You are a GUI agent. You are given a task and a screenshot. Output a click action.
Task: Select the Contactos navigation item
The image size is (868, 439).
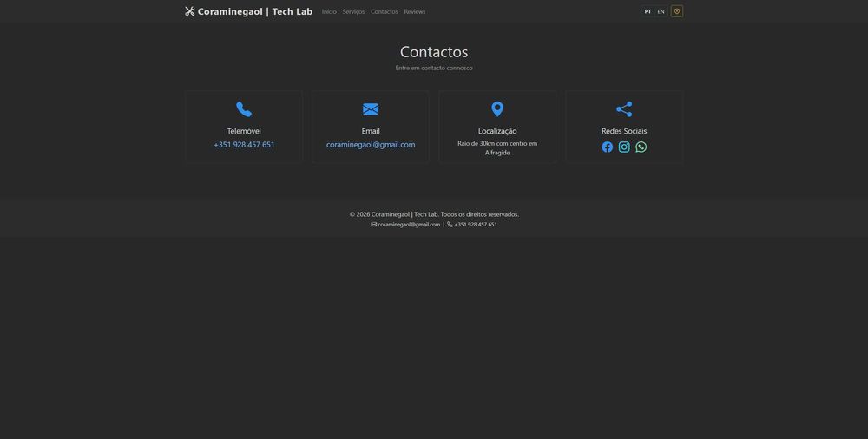pyautogui.click(x=385, y=11)
